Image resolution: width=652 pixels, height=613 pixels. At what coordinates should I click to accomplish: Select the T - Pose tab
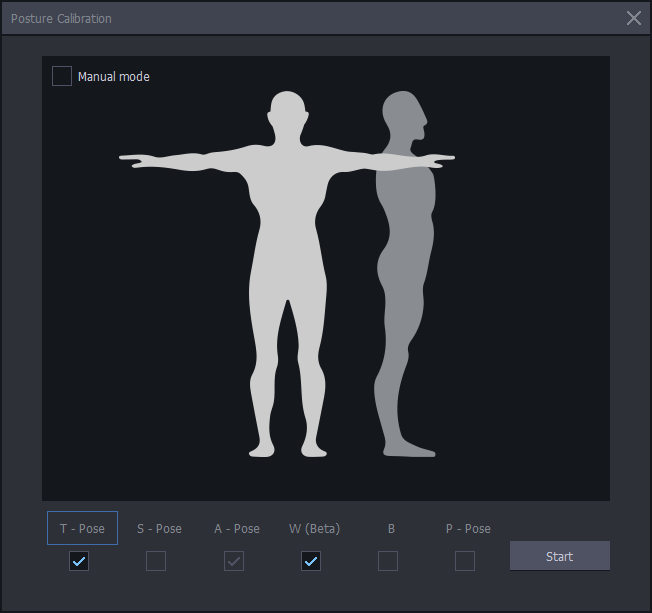[x=82, y=528]
